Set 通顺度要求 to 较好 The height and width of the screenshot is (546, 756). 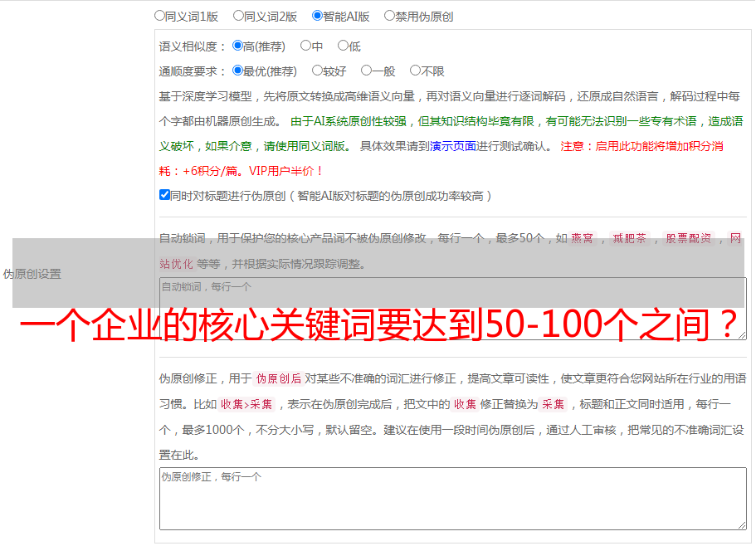coord(317,71)
